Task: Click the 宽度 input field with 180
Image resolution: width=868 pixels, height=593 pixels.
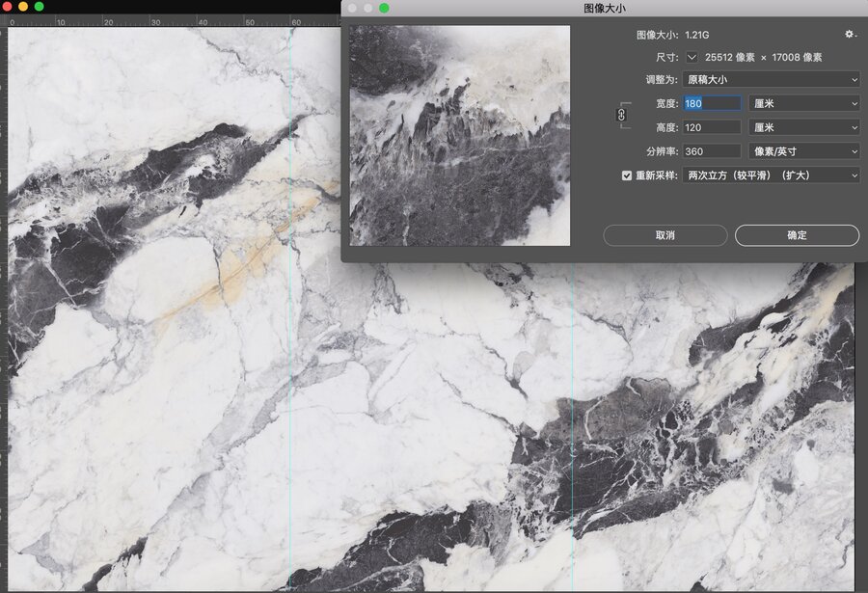Action: pos(712,103)
